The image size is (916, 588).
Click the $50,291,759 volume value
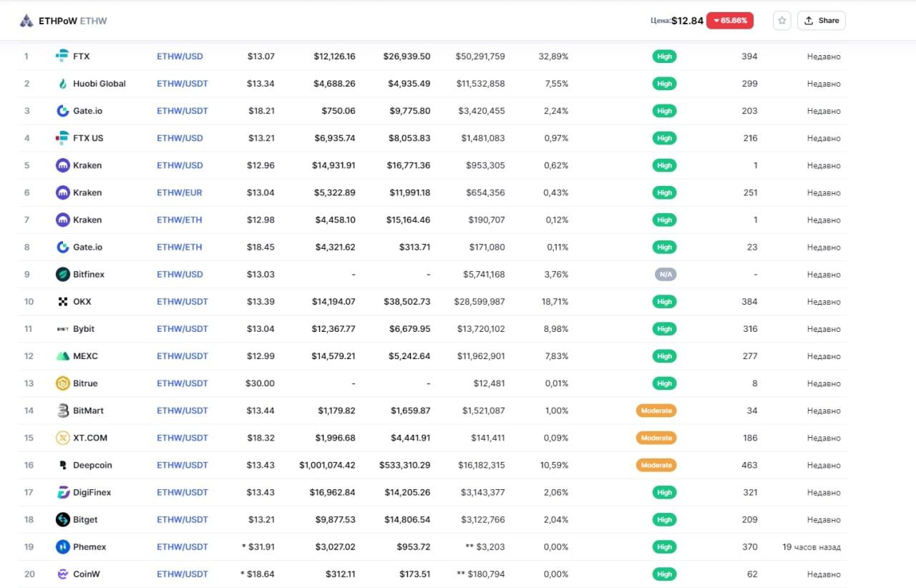tap(480, 57)
